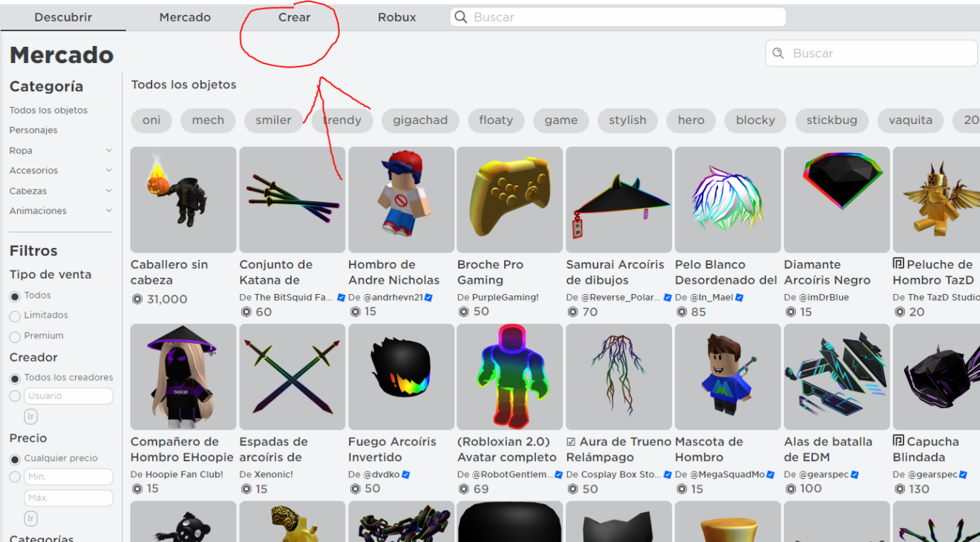
Task: Open the Hoopie Fan Club! creator link
Action: [x=184, y=474]
